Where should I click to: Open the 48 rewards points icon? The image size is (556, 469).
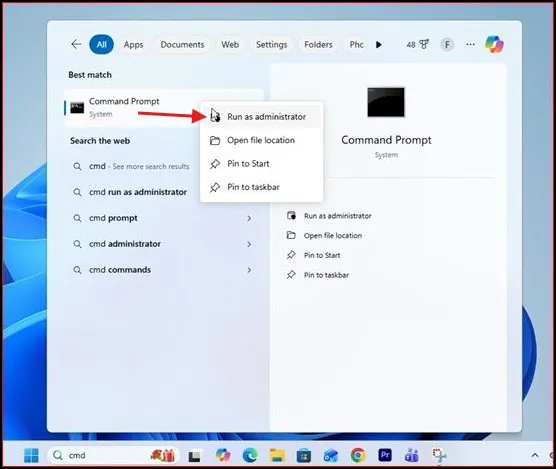click(x=418, y=45)
